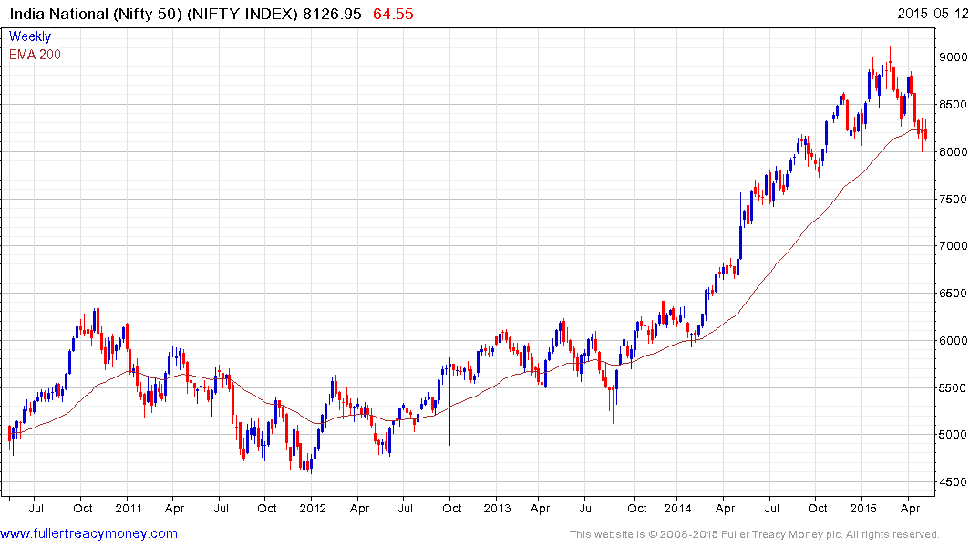Click the 'EMA 200' legend label
980x547 pixels.
click(35, 55)
